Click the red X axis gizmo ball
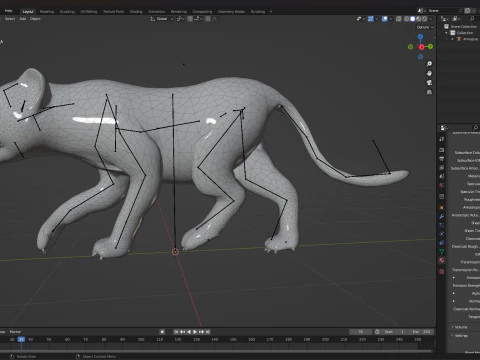 coord(421,47)
